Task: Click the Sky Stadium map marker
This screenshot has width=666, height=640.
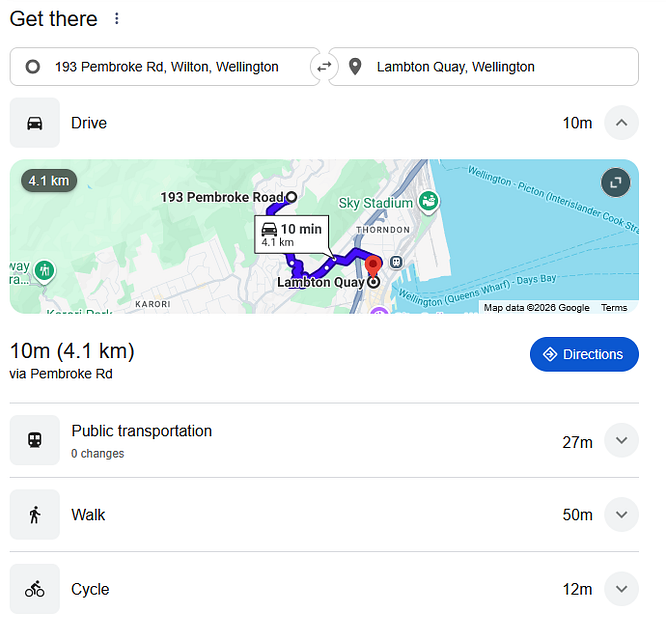Action: (x=428, y=202)
